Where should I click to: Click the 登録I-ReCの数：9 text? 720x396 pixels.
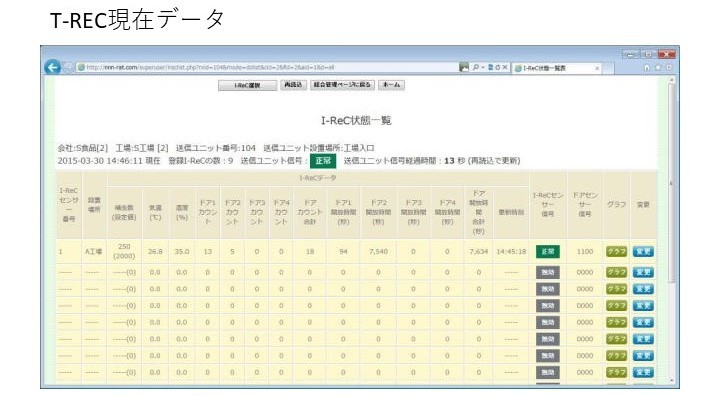click(201, 161)
